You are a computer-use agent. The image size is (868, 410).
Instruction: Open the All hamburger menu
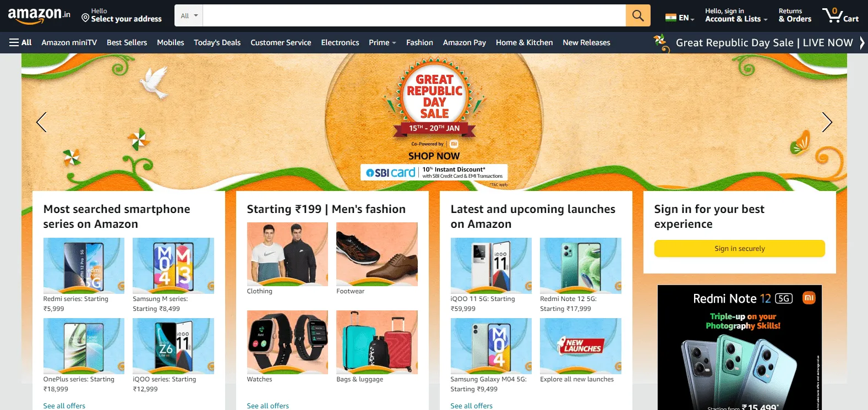click(20, 42)
